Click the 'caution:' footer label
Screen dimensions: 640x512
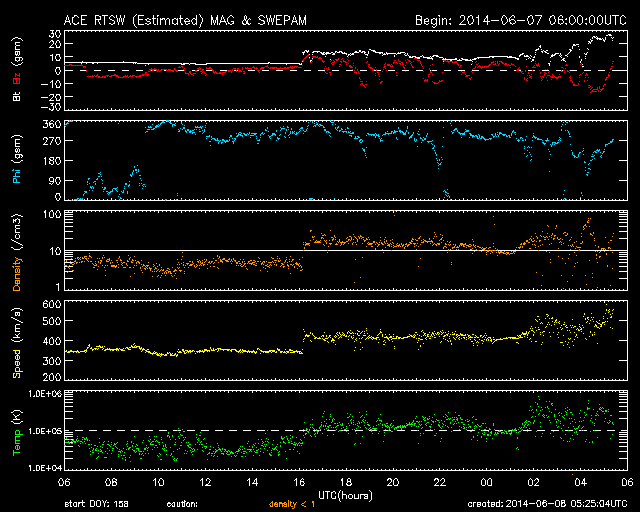click(x=182, y=505)
